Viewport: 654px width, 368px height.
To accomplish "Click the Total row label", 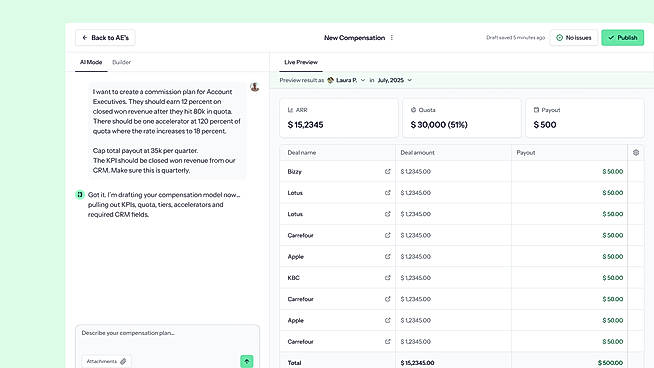I will [294, 363].
